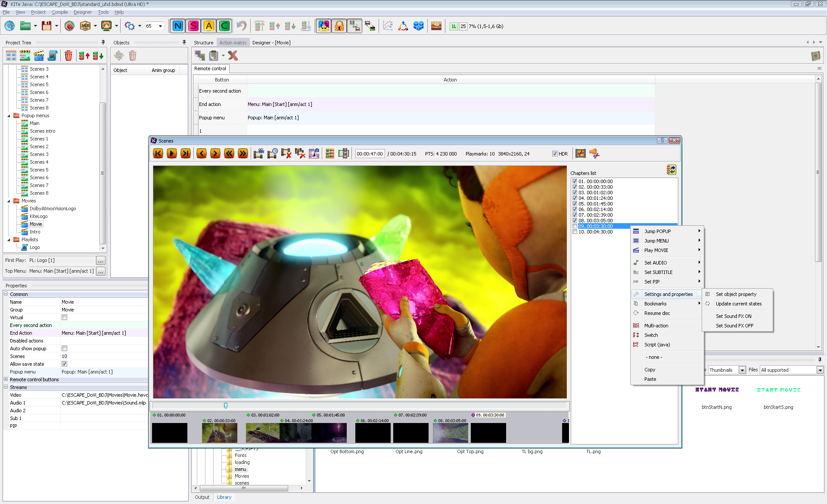The image size is (827, 504).
Task: Click the trash delete icon in Project Tree toolbar
Action: (x=68, y=56)
